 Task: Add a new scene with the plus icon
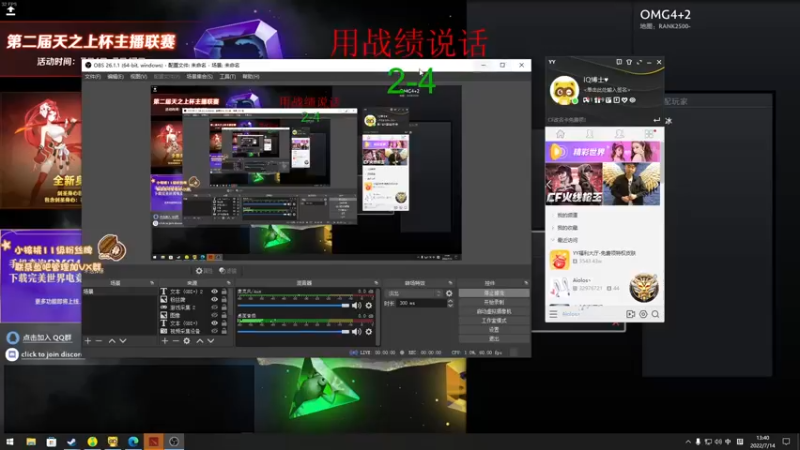point(88,341)
